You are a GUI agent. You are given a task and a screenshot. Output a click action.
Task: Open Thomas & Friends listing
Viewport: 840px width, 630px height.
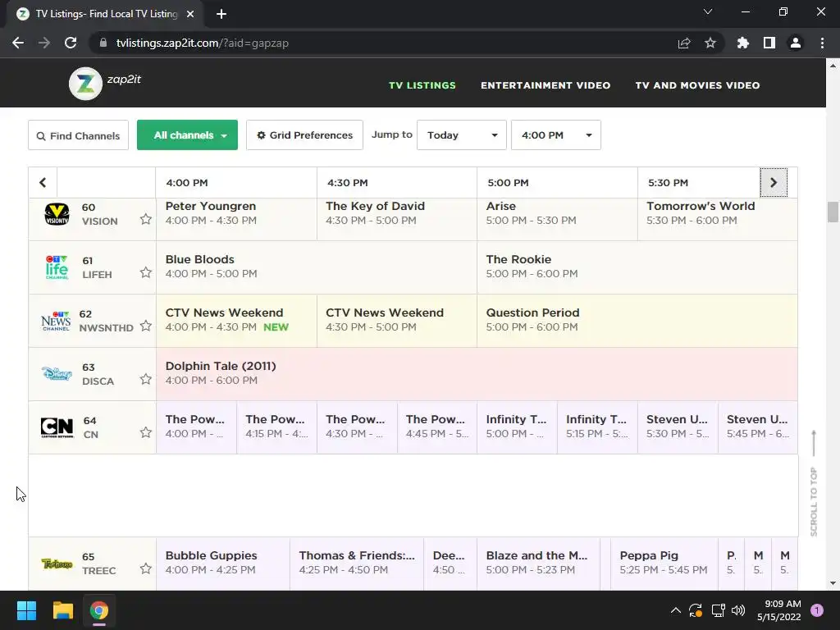pyautogui.click(x=357, y=563)
